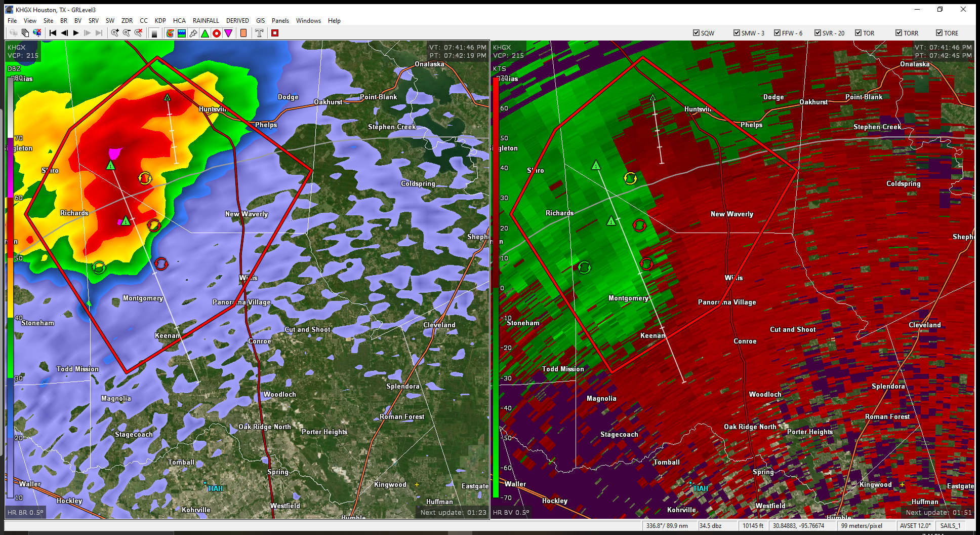Click the KTS velocity color scale

[496, 287]
